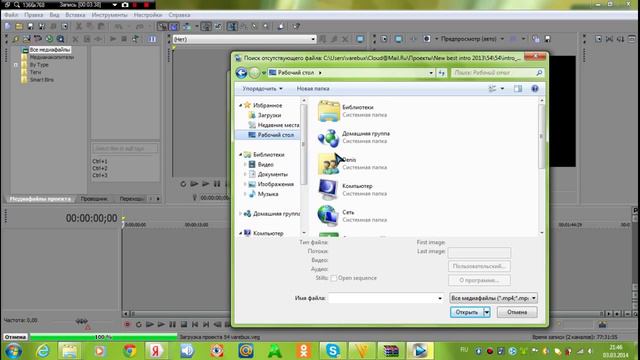Switch to the Переходы tab

click(x=131, y=199)
